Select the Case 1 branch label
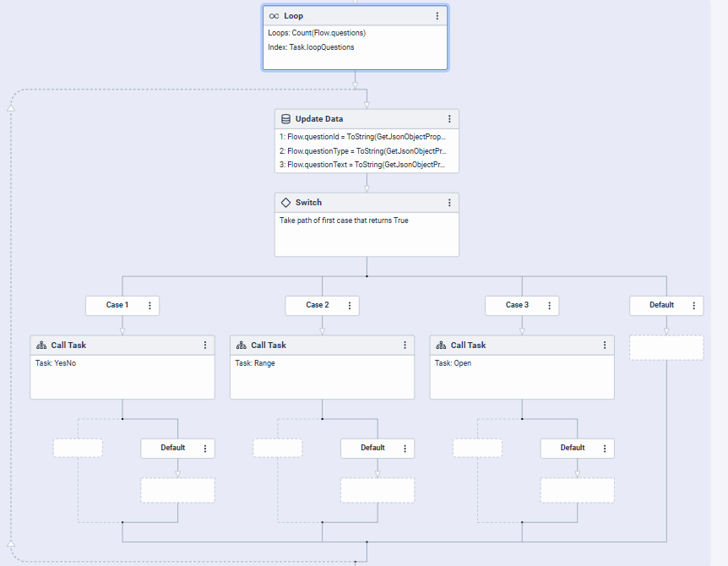The width and height of the screenshot is (728, 566). 117,305
